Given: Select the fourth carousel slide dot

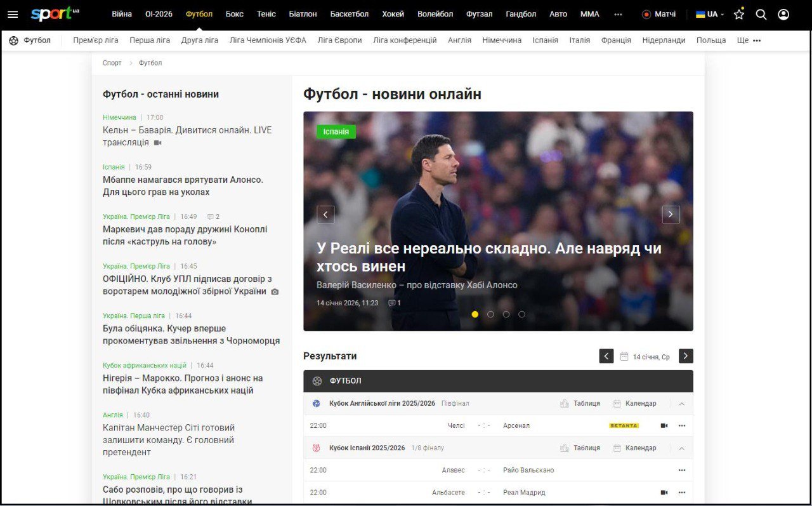Looking at the screenshot, I should point(521,314).
